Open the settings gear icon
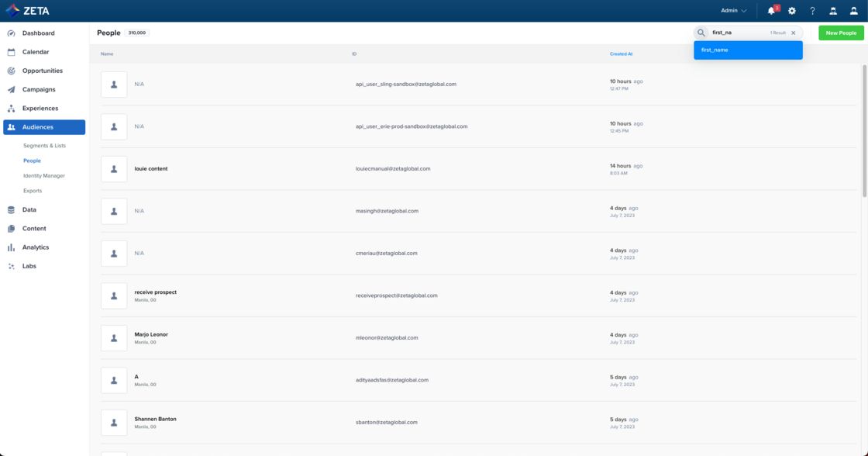 click(792, 11)
